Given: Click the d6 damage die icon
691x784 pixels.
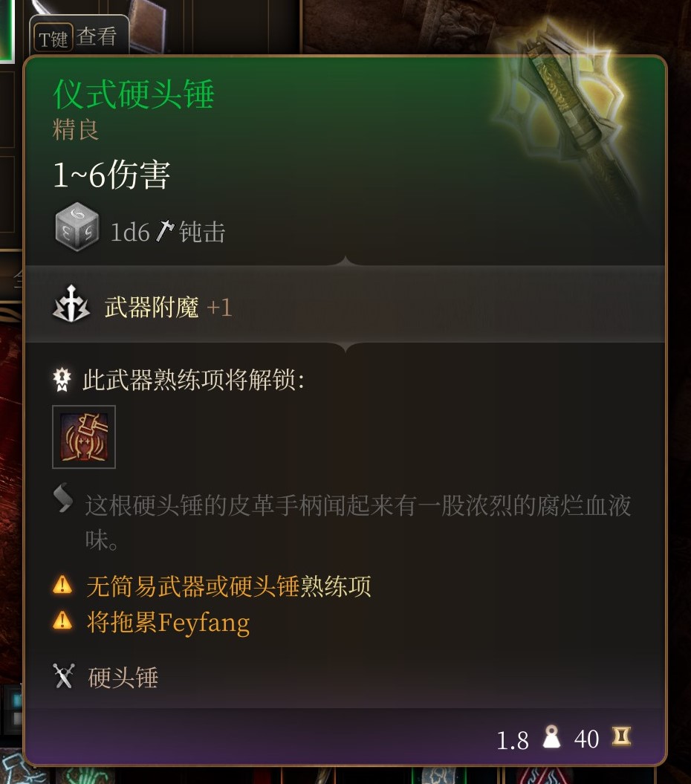Looking at the screenshot, I should pyautogui.click(x=77, y=227).
